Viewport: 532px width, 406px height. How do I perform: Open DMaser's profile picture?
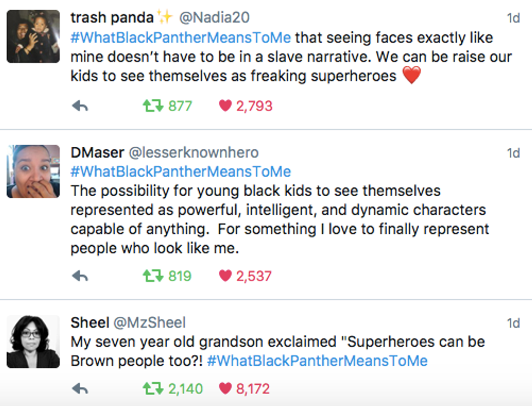tap(33, 171)
